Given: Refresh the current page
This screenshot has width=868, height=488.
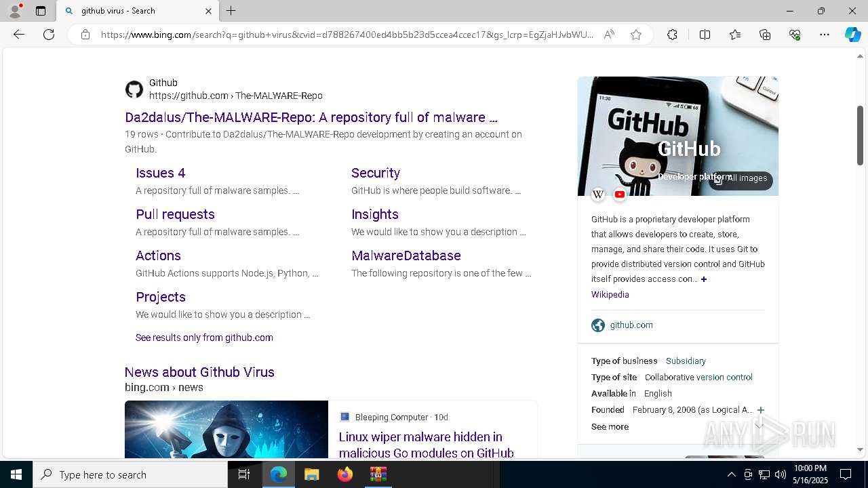Looking at the screenshot, I should (49, 35).
